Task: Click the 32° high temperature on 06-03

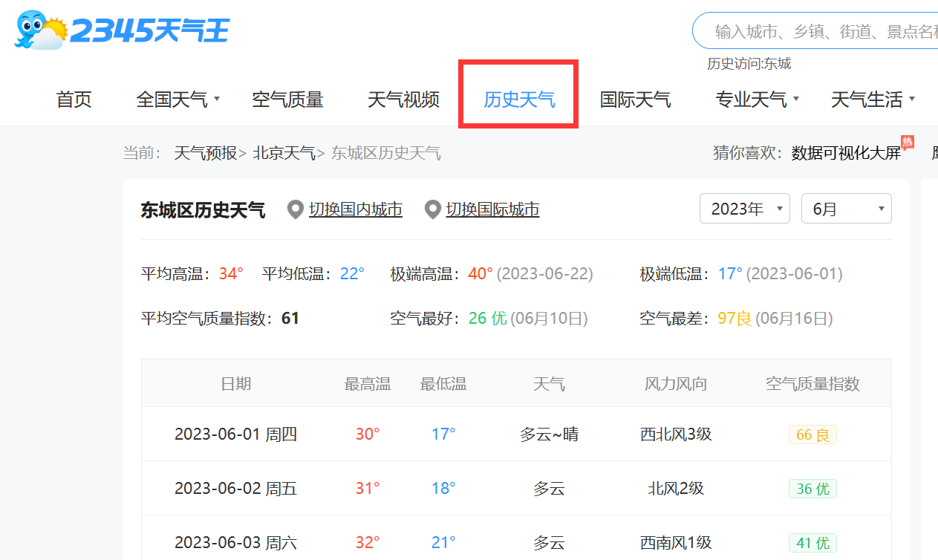Action: coord(368,543)
